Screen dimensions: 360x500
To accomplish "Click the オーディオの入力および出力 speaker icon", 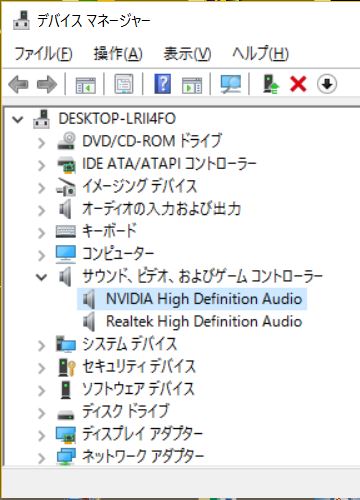I will [x=65, y=209].
